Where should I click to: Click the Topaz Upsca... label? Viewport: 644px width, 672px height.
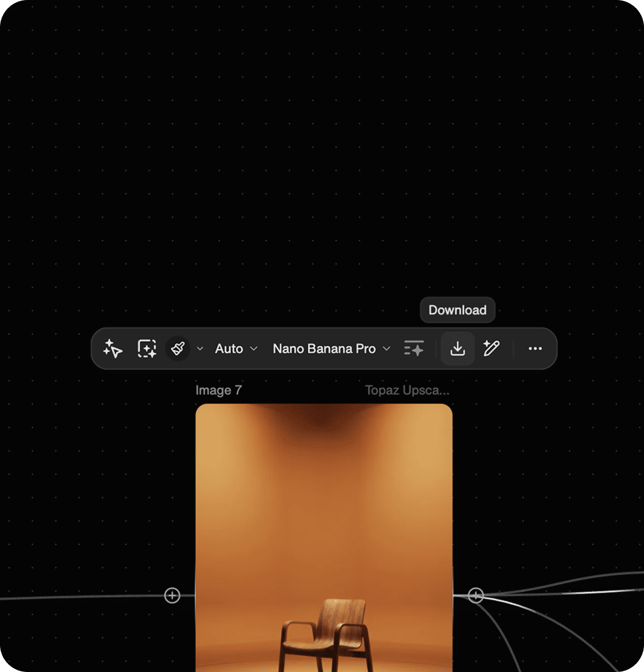(407, 390)
